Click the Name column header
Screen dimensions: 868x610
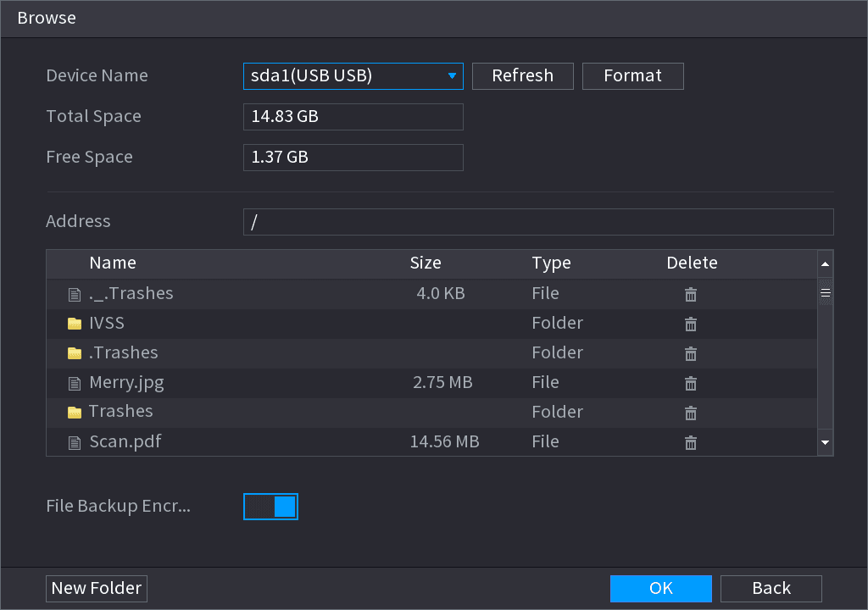tap(113, 263)
